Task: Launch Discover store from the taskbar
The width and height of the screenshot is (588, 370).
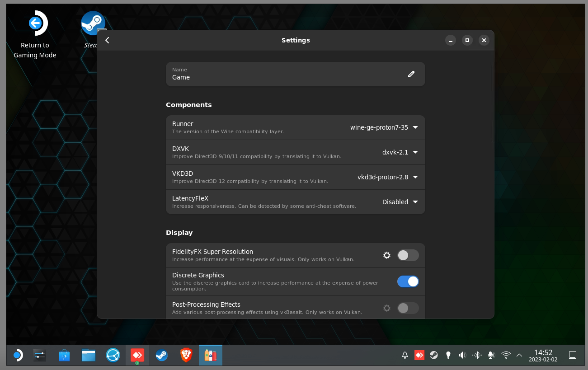Action: 64,356
